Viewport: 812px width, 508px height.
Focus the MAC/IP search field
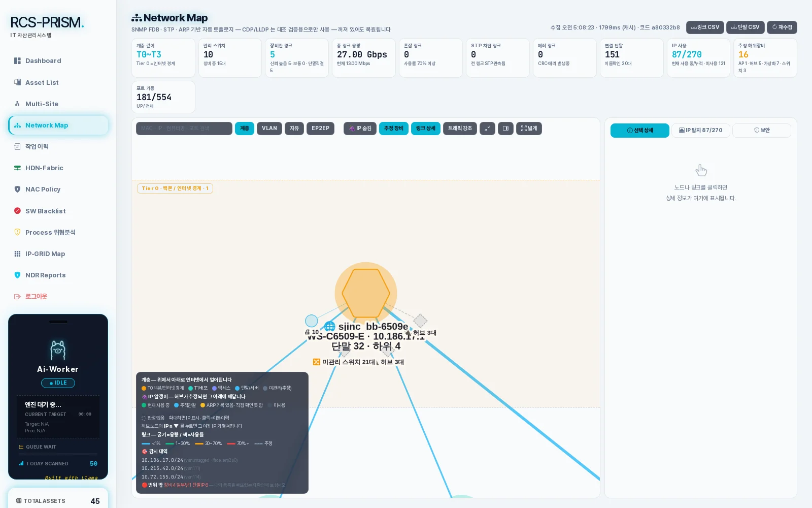tap(184, 129)
